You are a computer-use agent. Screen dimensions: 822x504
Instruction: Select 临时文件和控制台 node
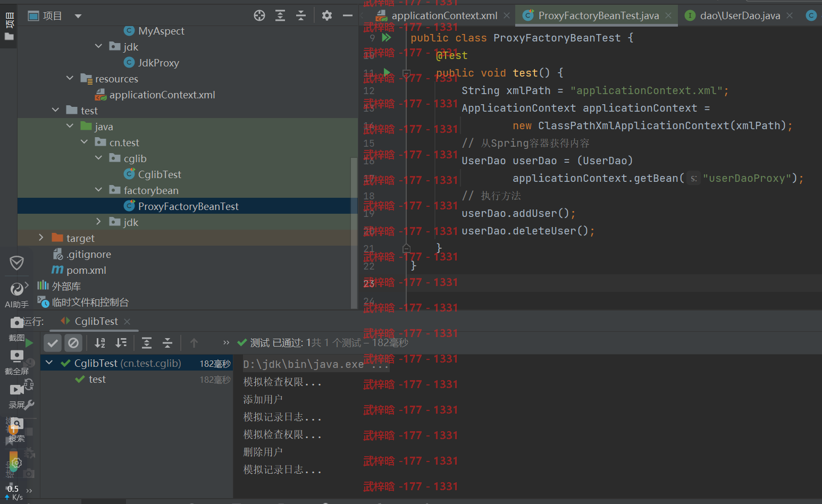pyautogui.click(x=90, y=302)
